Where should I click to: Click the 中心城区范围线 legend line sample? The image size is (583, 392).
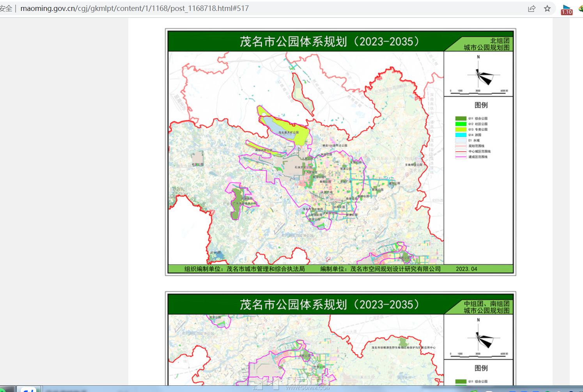click(x=461, y=151)
